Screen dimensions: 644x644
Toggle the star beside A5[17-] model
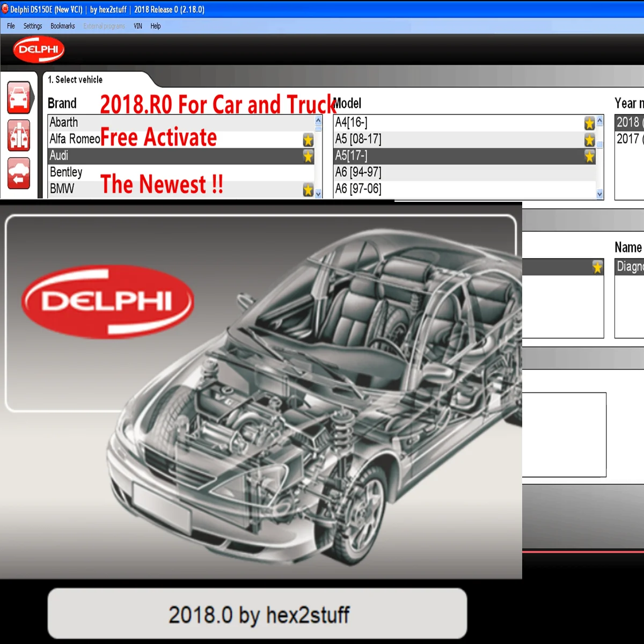(589, 157)
